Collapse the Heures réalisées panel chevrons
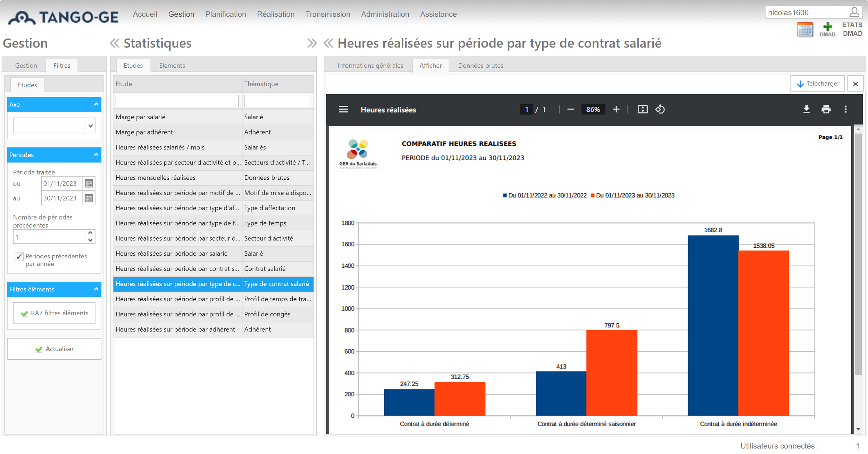The image size is (868, 454). click(x=328, y=43)
